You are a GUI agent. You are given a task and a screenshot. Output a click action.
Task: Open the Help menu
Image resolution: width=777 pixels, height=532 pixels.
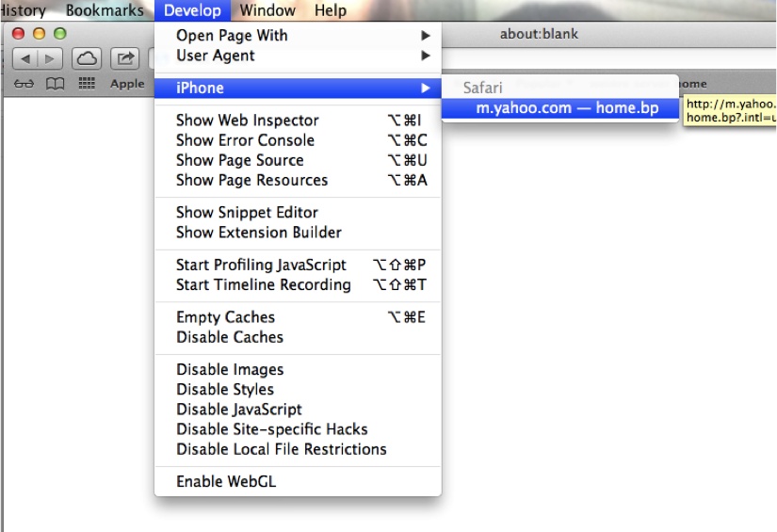(x=330, y=10)
